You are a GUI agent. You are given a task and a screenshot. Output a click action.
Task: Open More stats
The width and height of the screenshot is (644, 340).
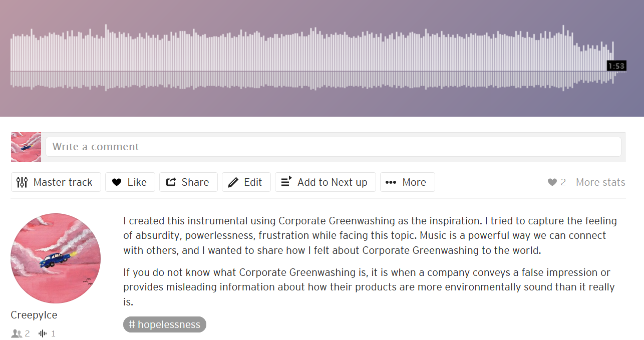pyautogui.click(x=600, y=182)
